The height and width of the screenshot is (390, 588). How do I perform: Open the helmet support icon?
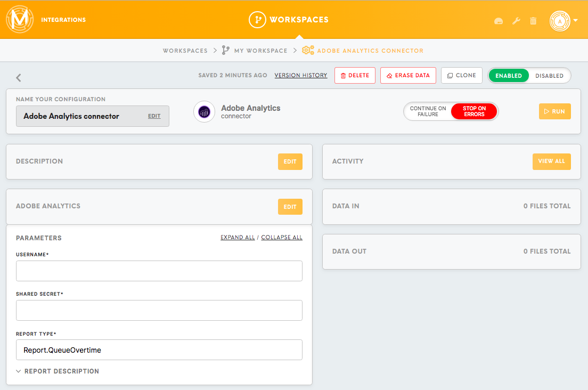(x=499, y=21)
